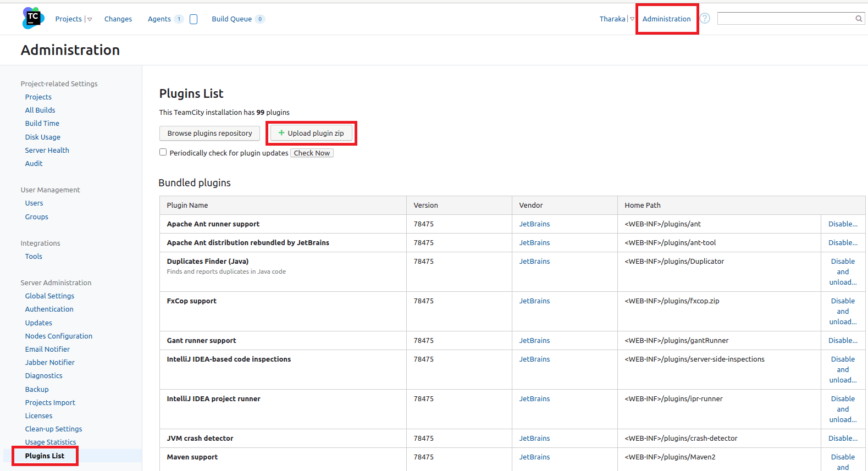Viewport: 868px width, 471px height.
Task: Open Projects Import page
Action: click(50, 402)
